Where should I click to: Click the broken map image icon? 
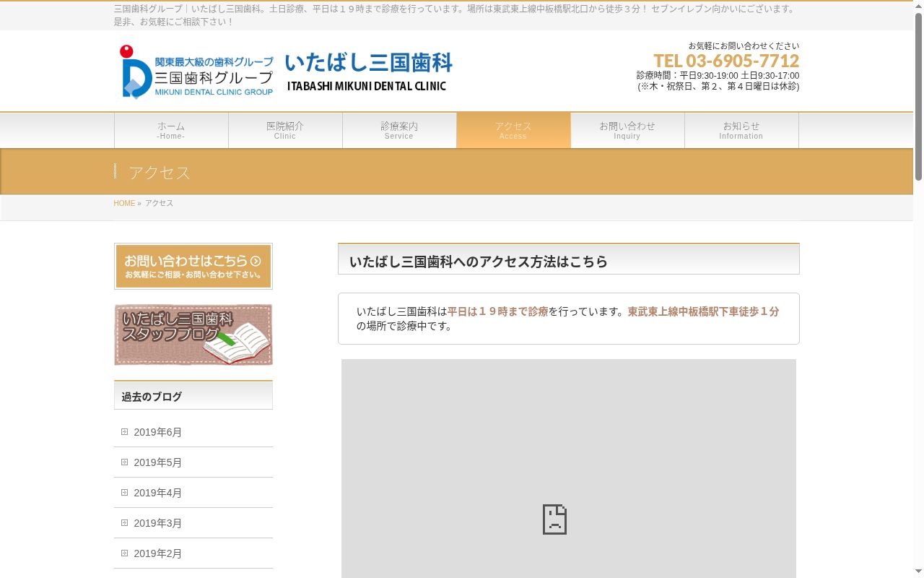554,519
